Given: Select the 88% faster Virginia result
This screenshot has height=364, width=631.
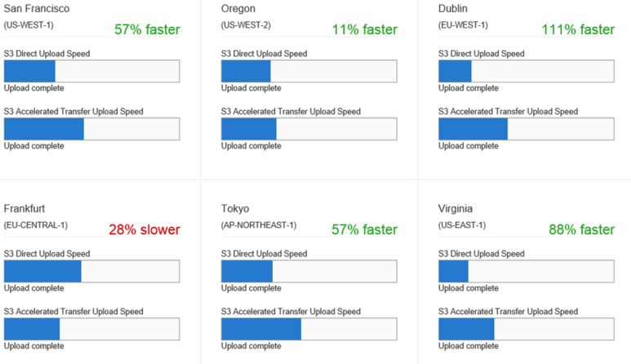Looking at the screenshot, I should (x=582, y=229).
